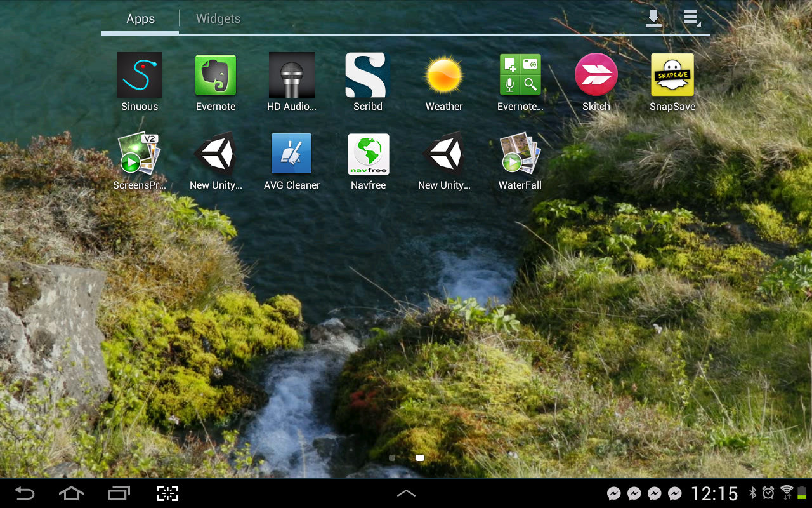Image resolution: width=812 pixels, height=508 pixels.
Task: Switch to the Widgets tab
Action: [x=218, y=18]
